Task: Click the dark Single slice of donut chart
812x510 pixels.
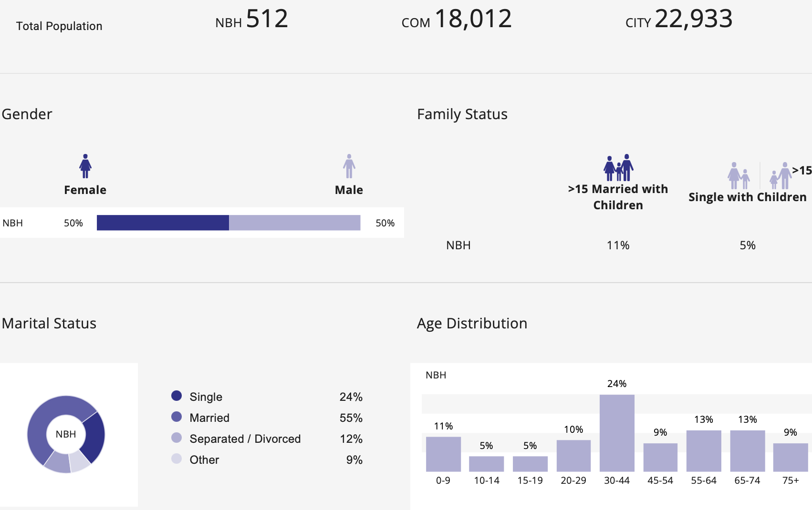Action: click(x=94, y=437)
